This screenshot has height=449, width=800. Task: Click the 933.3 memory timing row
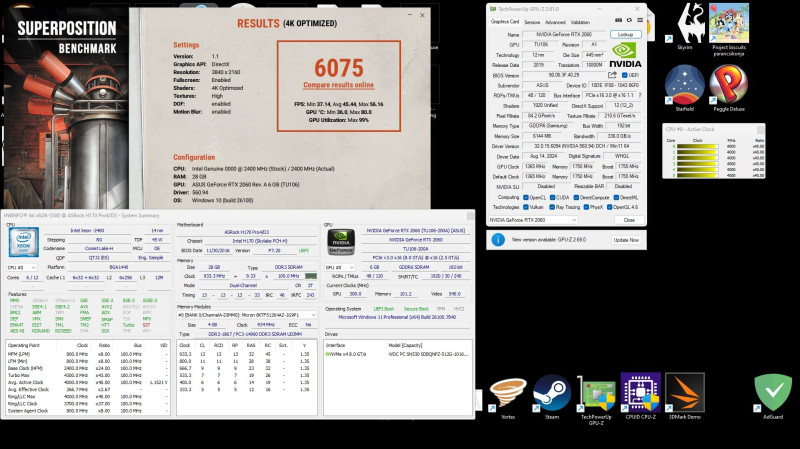pyautogui.click(x=247, y=354)
